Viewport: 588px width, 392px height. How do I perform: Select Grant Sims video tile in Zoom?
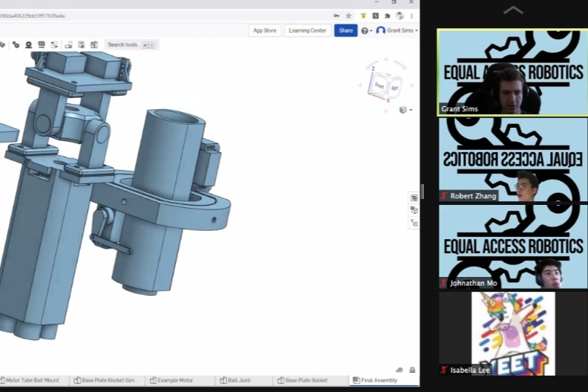point(512,73)
